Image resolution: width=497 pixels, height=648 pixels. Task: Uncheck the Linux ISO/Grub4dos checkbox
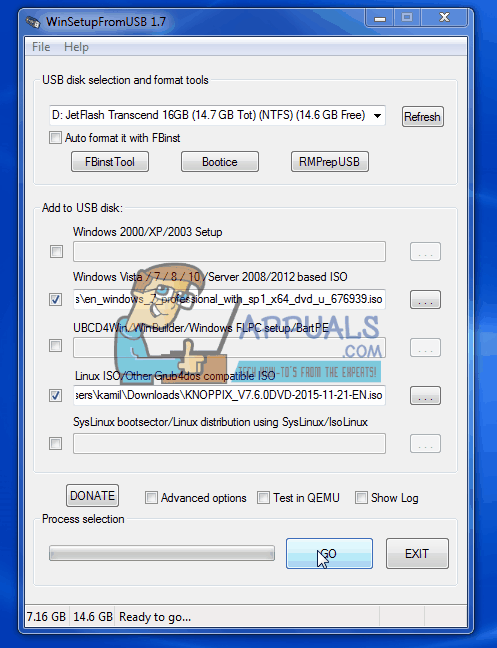pyautogui.click(x=55, y=395)
